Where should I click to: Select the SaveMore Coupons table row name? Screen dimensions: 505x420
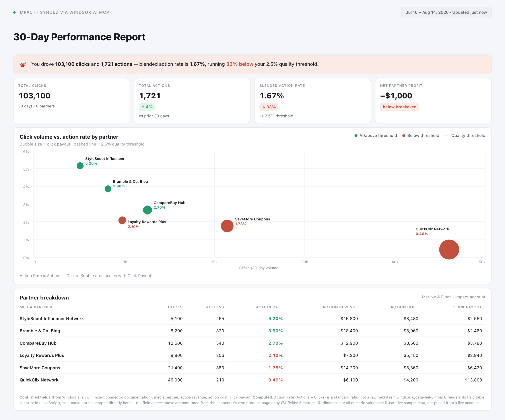click(40, 367)
